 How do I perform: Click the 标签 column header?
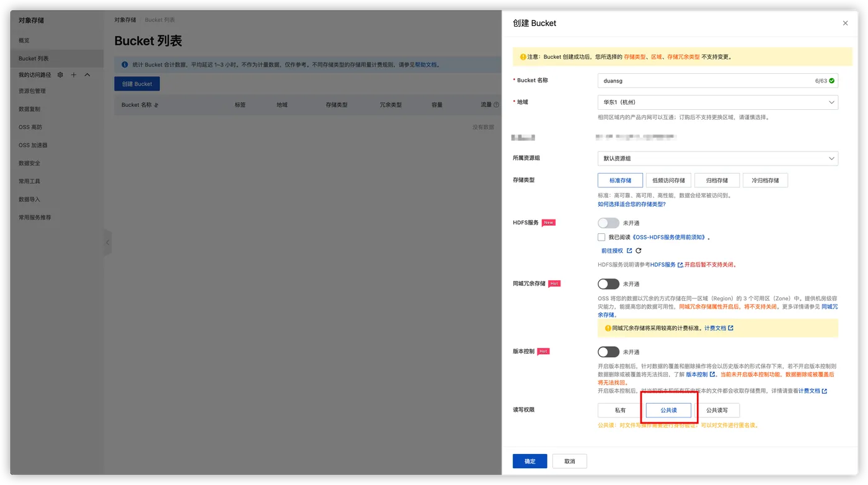tap(240, 105)
